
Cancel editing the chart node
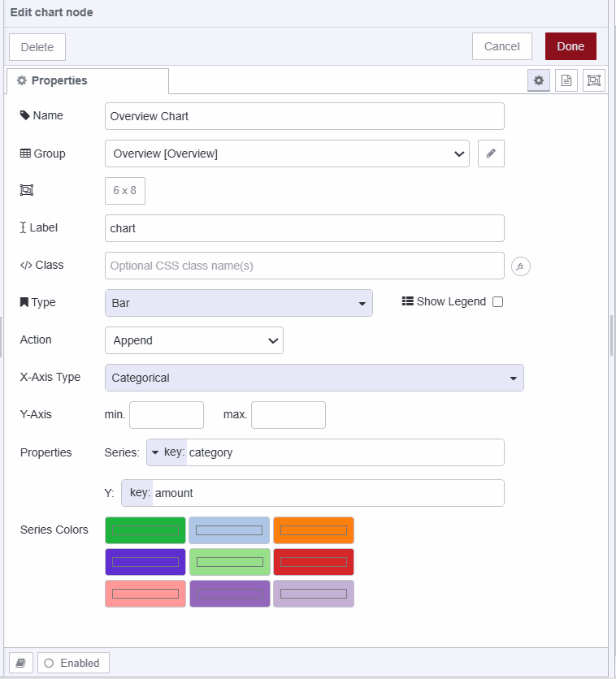pyautogui.click(x=501, y=46)
